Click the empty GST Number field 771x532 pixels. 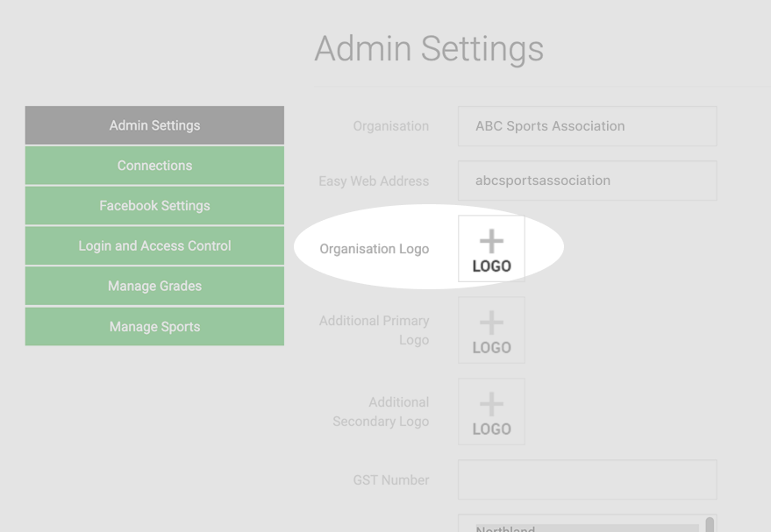coord(587,480)
